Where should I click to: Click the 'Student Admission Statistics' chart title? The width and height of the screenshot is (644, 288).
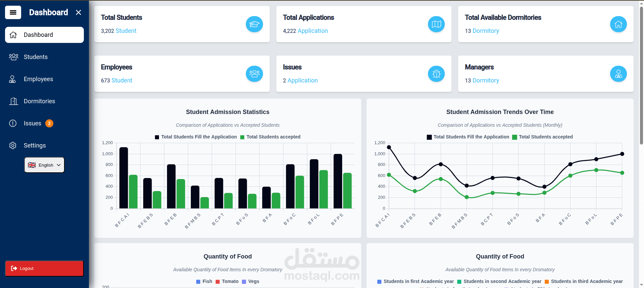(x=228, y=112)
